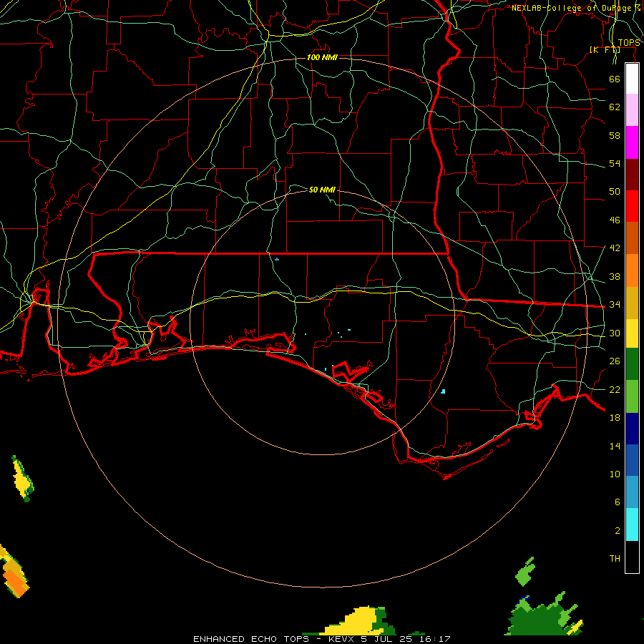Click the "38" legend value

tap(615, 276)
